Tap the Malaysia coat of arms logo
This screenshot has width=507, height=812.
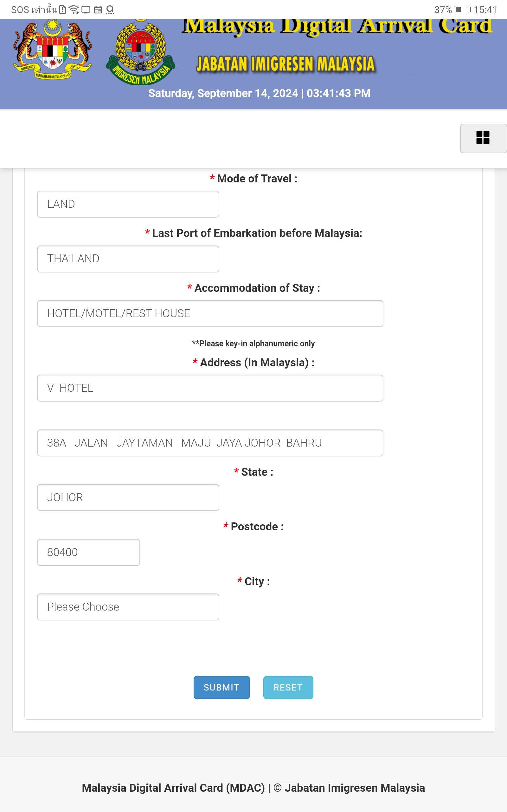(x=53, y=50)
